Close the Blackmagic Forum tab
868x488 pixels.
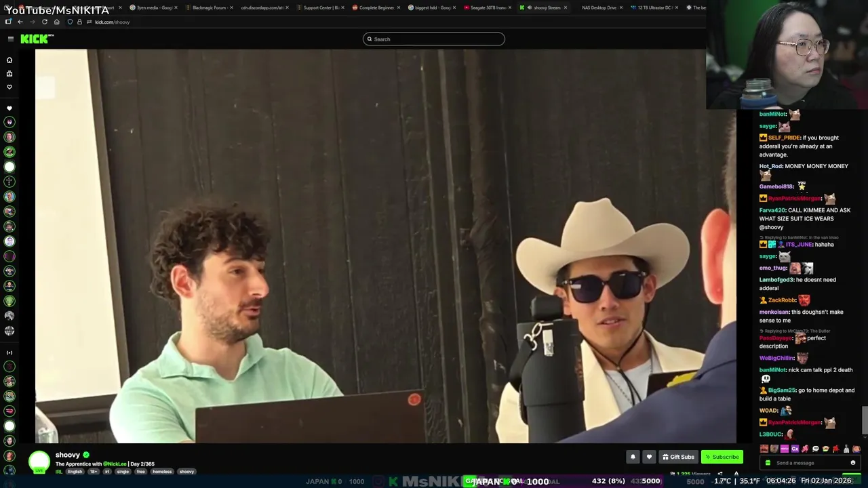point(232,7)
